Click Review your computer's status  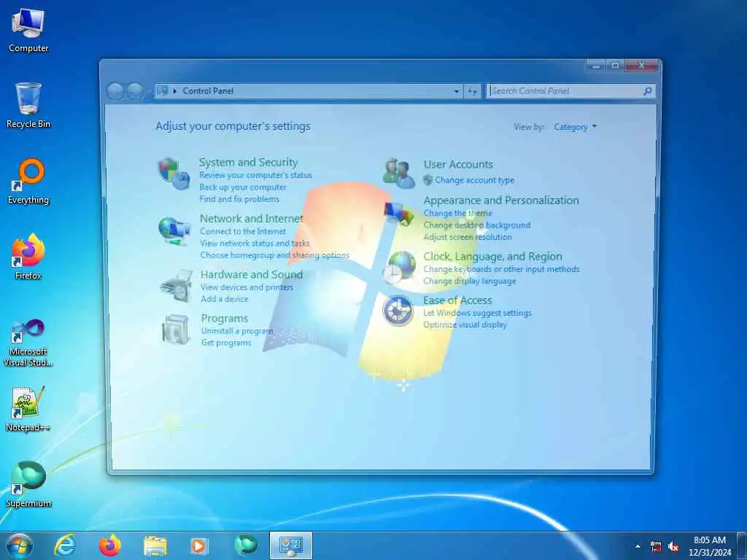click(256, 175)
